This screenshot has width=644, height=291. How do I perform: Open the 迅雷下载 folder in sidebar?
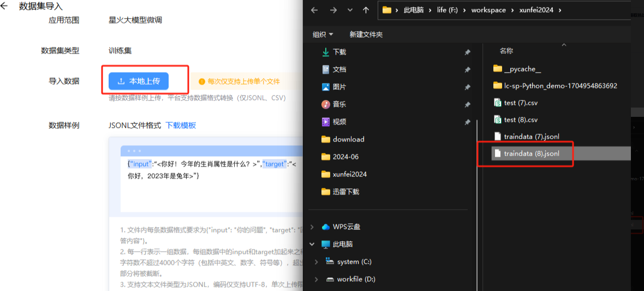click(340, 192)
